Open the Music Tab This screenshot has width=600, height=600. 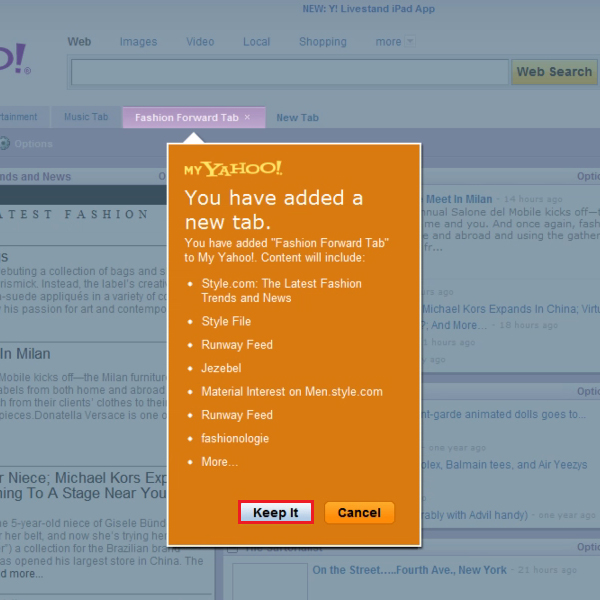point(86,117)
